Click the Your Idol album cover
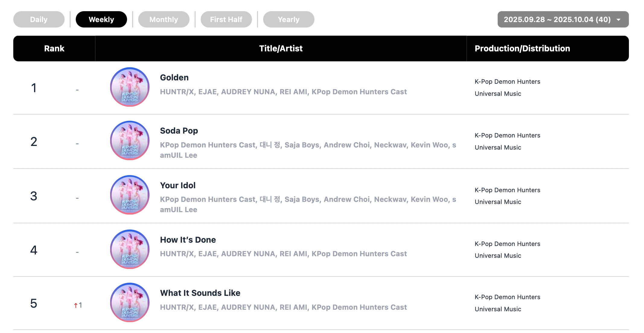This screenshot has height=333, width=644. (x=130, y=195)
